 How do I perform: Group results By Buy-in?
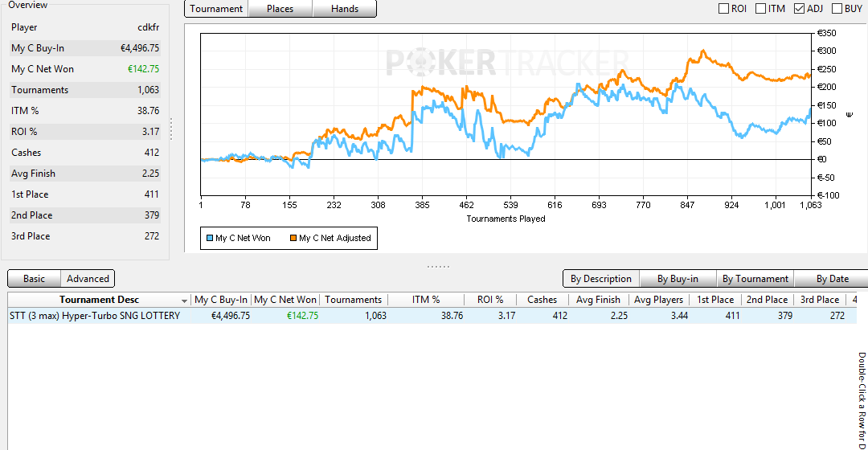pyautogui.click(x=678, y=279)
